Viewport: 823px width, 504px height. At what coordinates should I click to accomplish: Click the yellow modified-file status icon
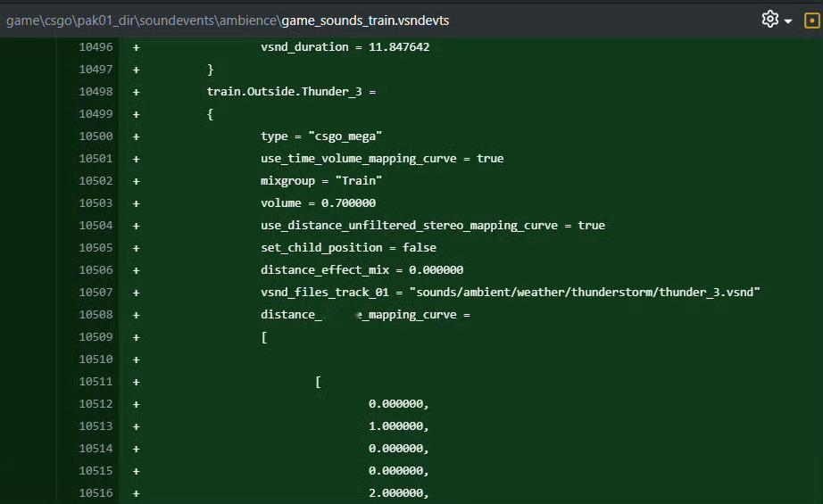(811, 21)
